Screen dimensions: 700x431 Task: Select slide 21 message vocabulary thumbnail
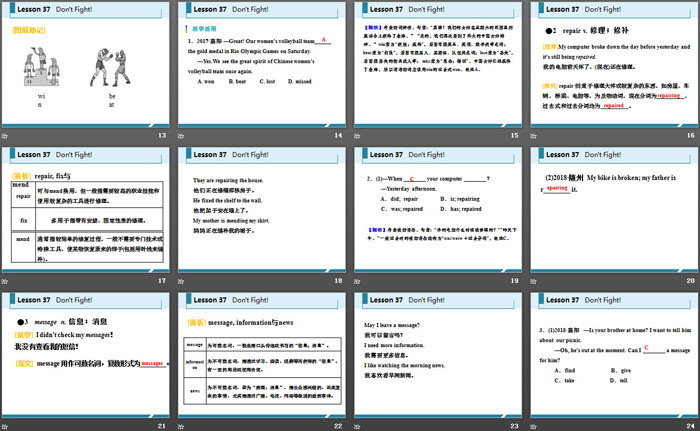point(86,355)
